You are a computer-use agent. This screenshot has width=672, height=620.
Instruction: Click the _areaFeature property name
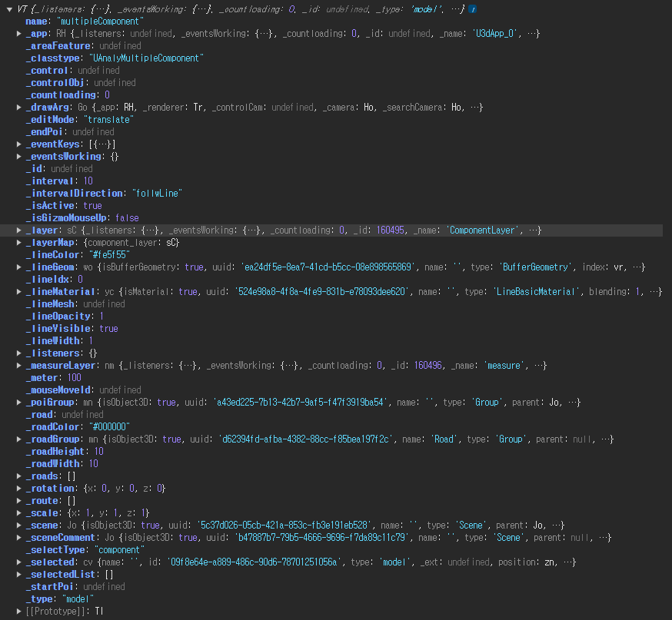pos(59,46)
